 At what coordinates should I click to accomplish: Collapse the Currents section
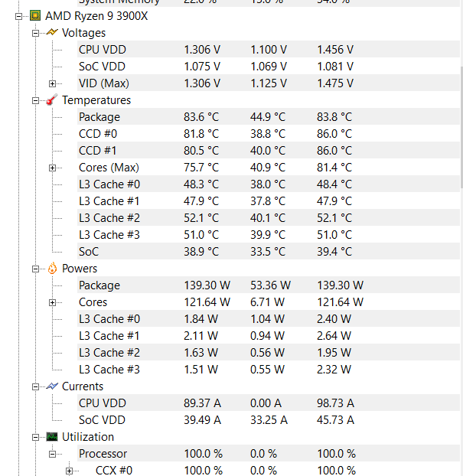pos(35,386)
